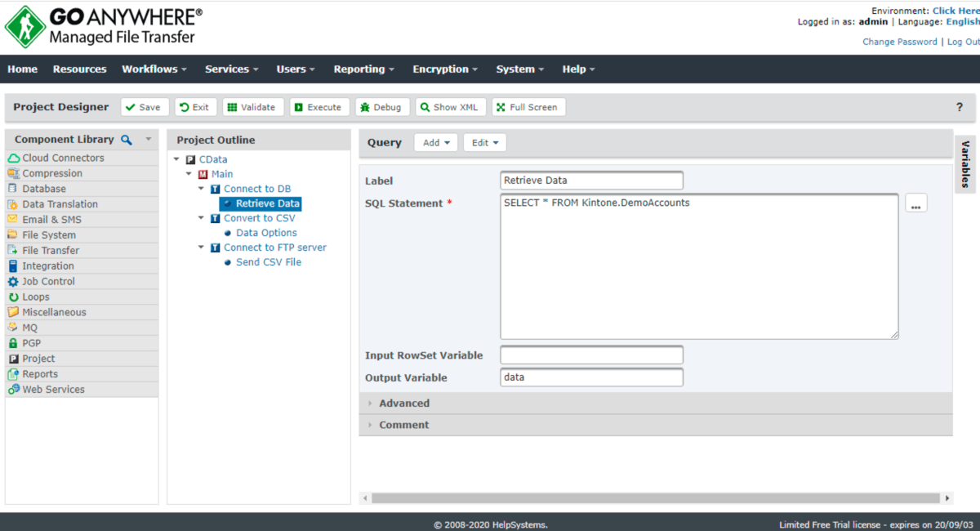Expand the Advanced section

(656, 404)
